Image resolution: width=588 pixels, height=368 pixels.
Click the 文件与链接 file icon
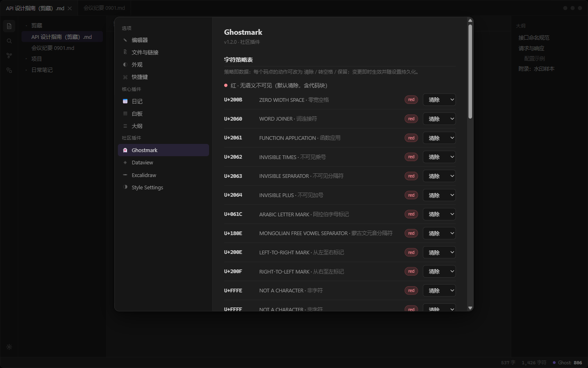[x=125, y=52]
